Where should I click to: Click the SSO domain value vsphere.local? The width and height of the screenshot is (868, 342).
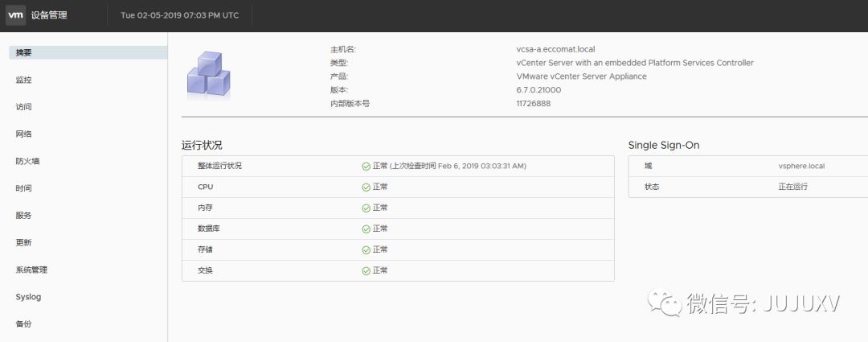tap(801, 167)
